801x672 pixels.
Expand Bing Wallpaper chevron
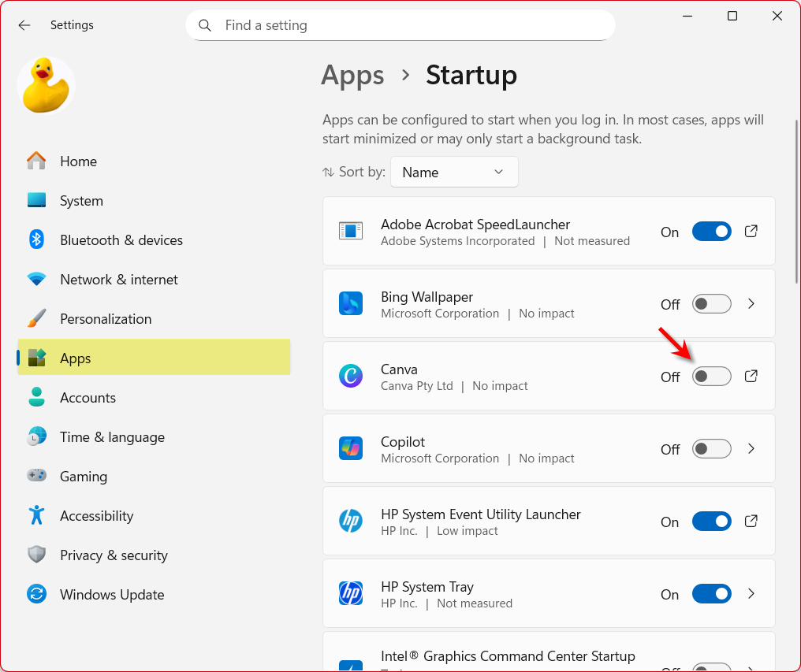751,304
